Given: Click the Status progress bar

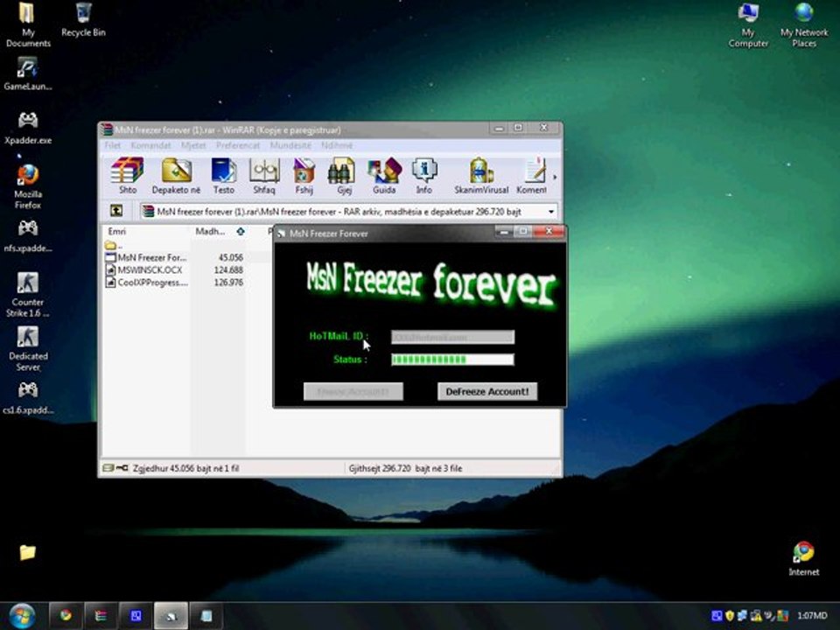Looking at the screenshot, I should [452, 360].
